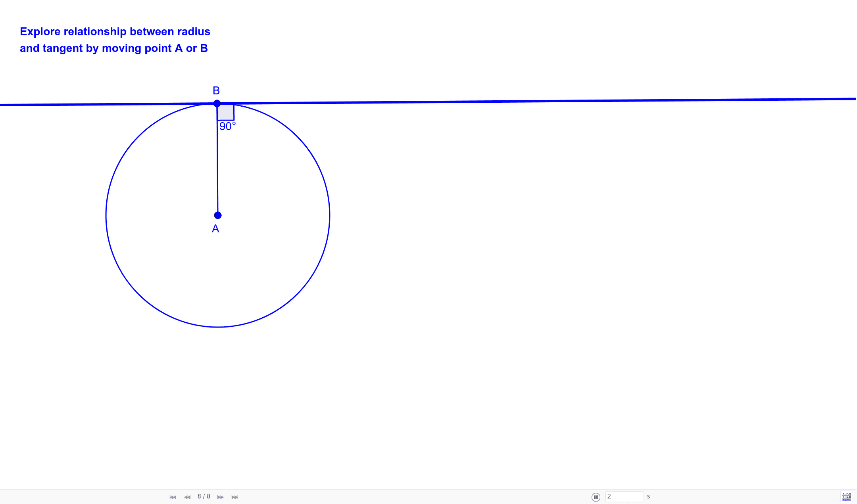Click the step counter showing 8 / 8
This screenshot has width=857, height=504.
204,496
